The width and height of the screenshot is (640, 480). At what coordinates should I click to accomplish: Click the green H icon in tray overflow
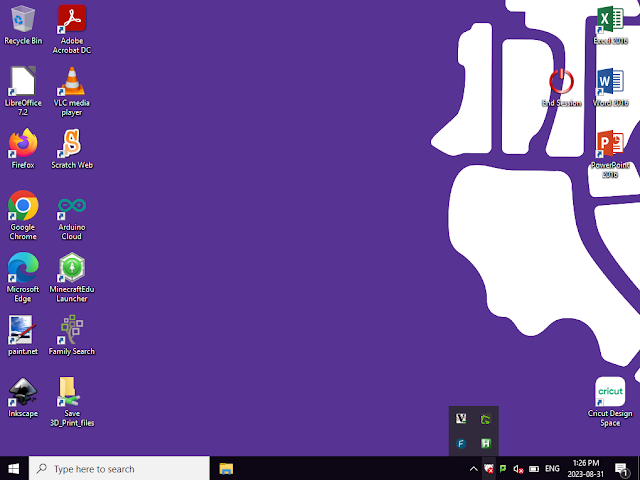486,443
